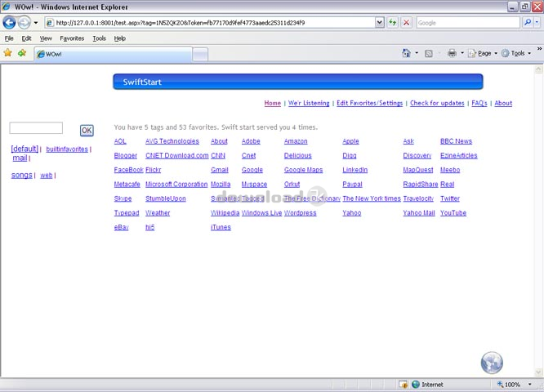
Task: Open the Google Maps favorite link
Action: tap(303, 170)
